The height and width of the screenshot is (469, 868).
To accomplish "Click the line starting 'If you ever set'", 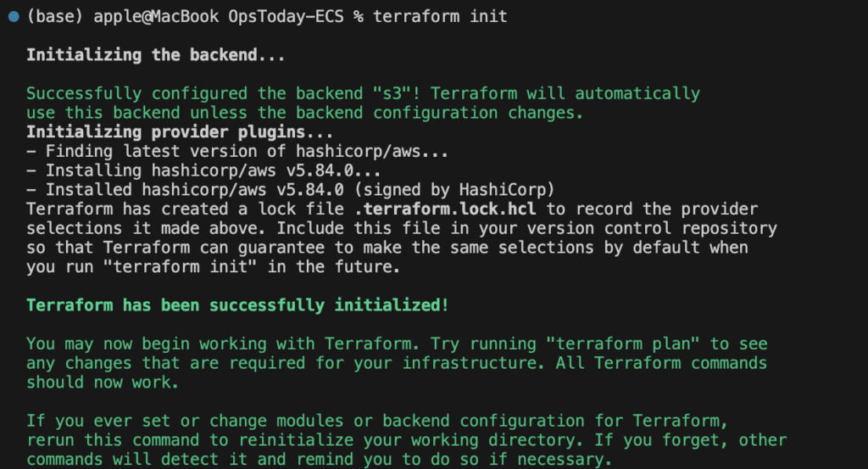I will 377,421.
